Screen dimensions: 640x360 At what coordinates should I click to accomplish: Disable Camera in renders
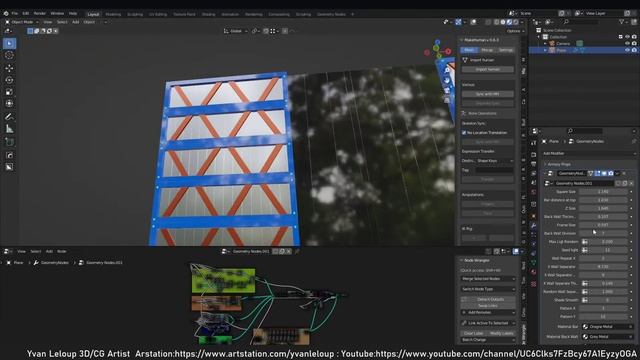[x=634, y=43]
